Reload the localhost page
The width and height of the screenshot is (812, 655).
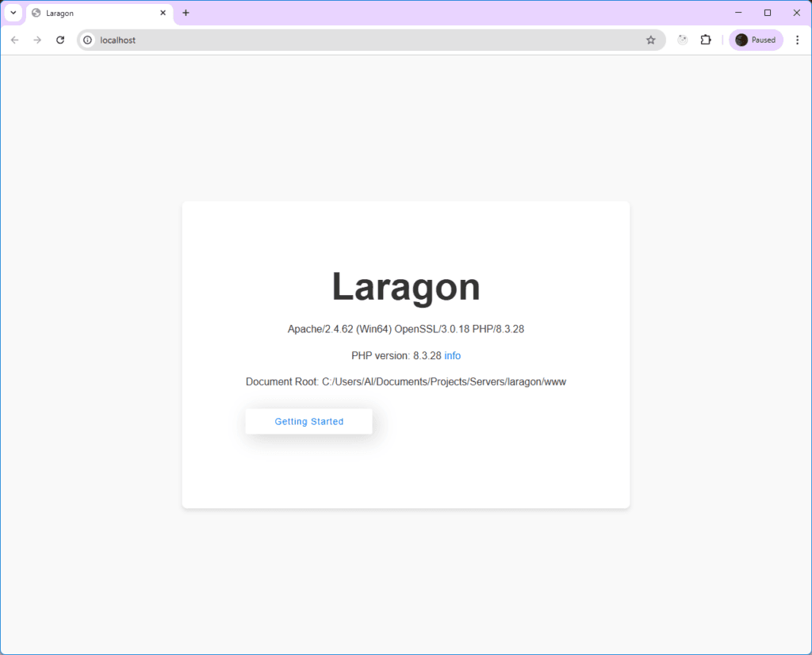point(60,40)
